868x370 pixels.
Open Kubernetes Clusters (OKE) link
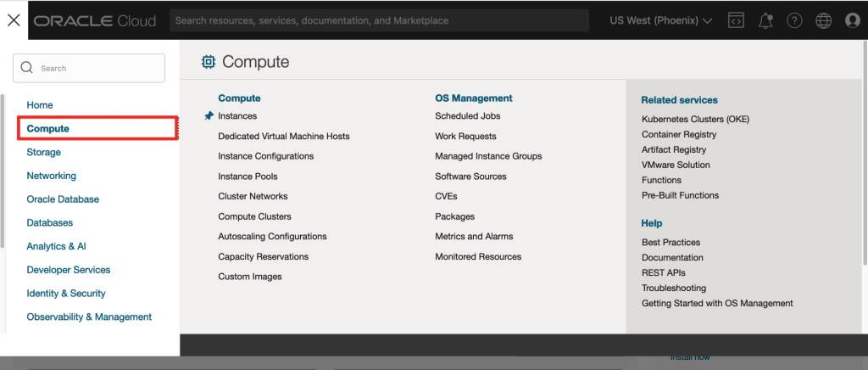(x=695, y=120)
